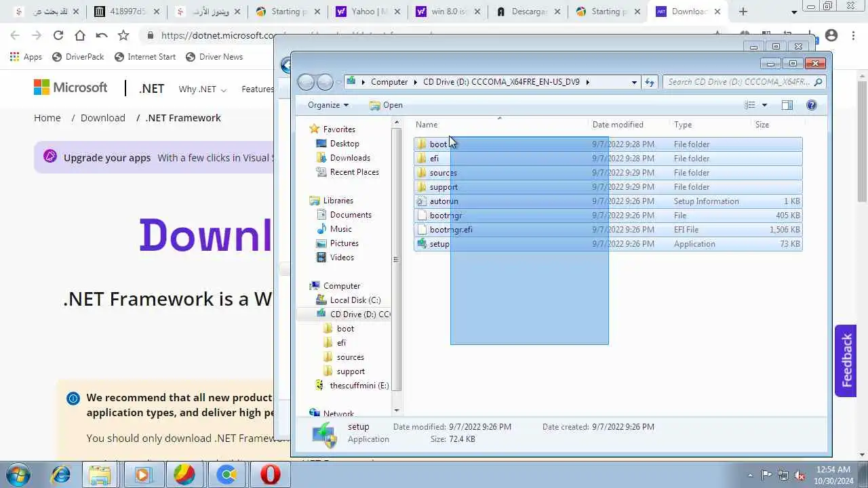Viewport: 868px width, 488px height.
Task: Click the Explorer Back navigation button
Action: click(306, 82)
